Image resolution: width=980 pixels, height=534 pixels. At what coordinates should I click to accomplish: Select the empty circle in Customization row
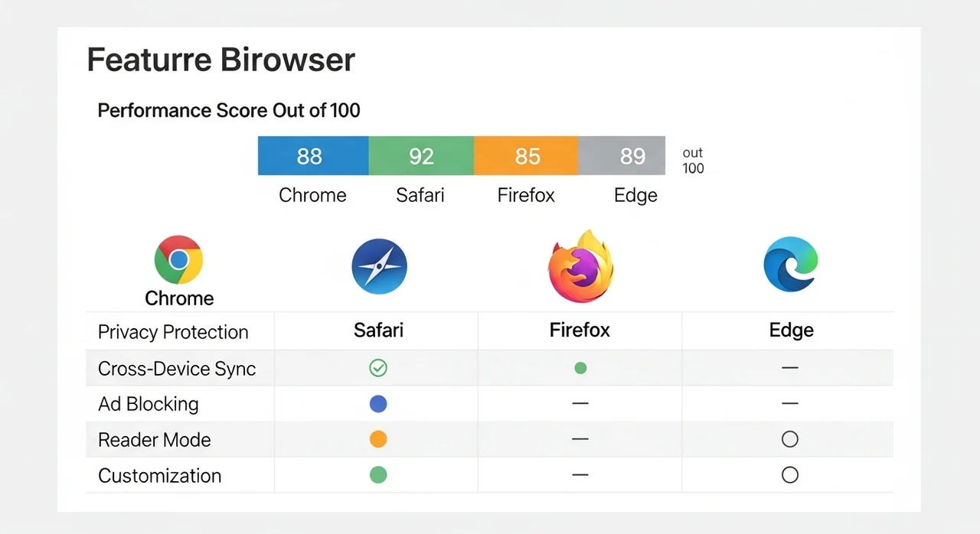(790, 475)
